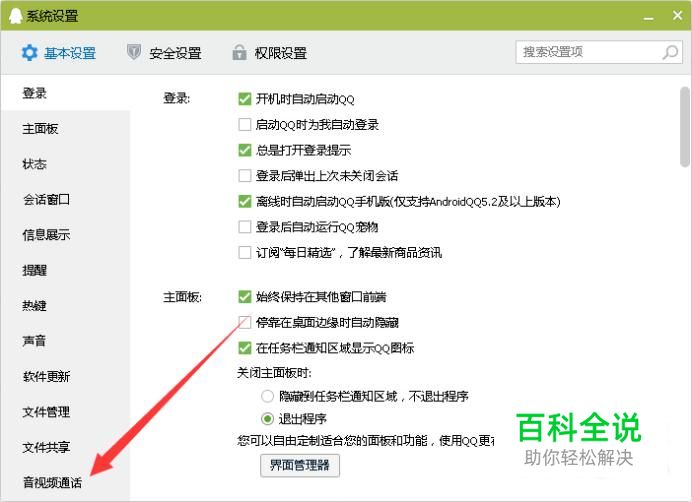Minimize the 系统设置 window
The height and width of the screenshot is (502, 692).
tap(648, 18)
